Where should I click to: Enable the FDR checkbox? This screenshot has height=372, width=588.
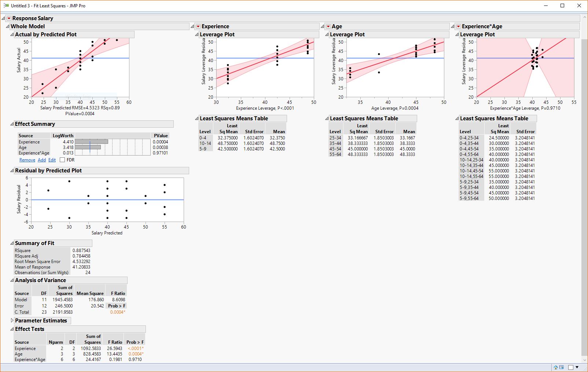point(62,160)
